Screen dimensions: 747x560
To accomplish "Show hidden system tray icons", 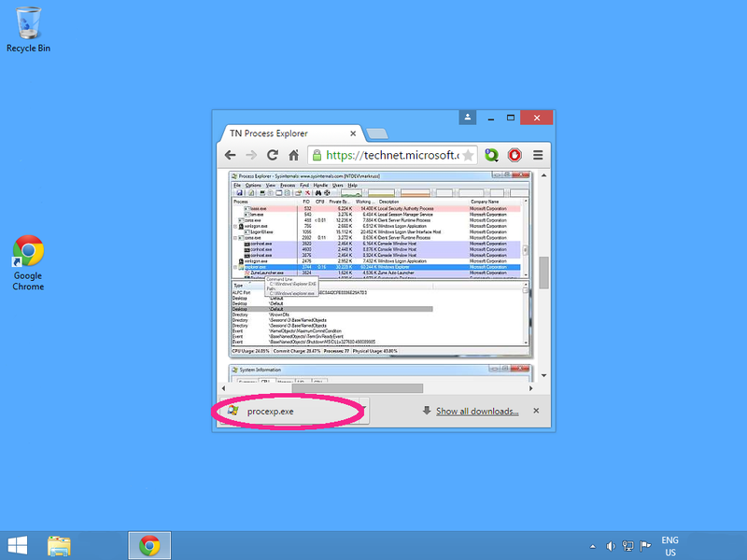I will point(593,546).
